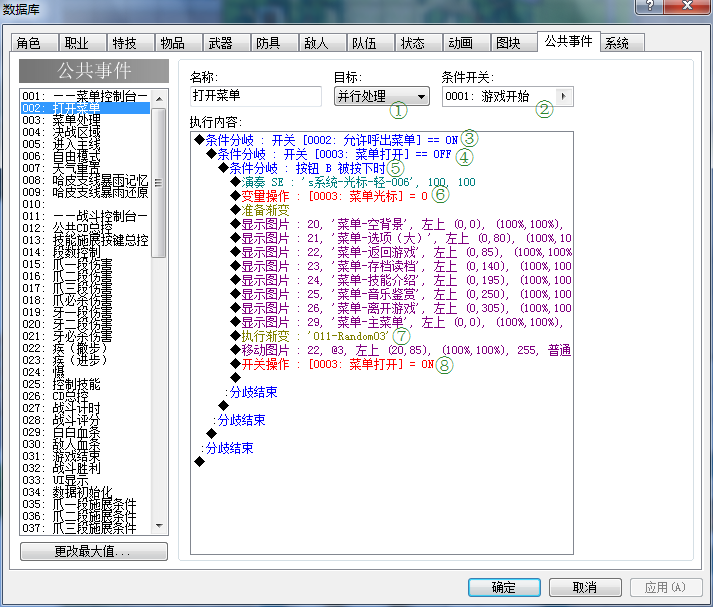Open the 角色 tab

pos(35,43)
